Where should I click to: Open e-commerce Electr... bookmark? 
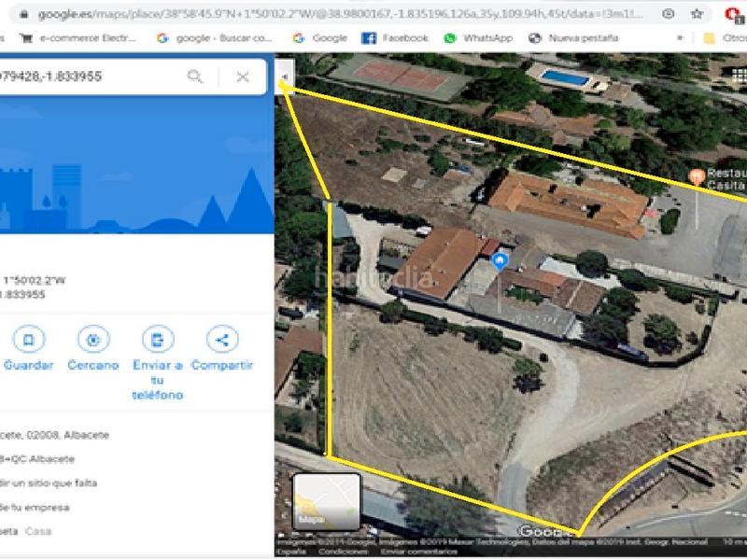pyautogui.click(x=78, y=38)
